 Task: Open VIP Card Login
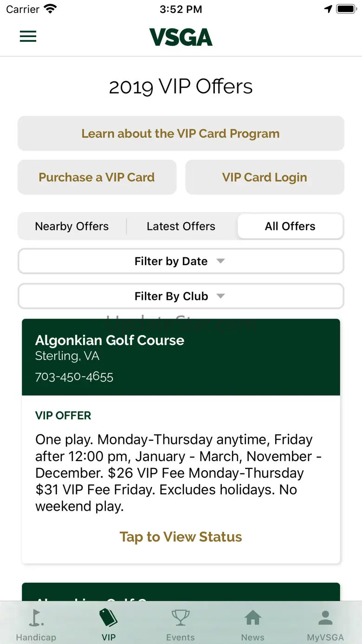coord(265,177)
